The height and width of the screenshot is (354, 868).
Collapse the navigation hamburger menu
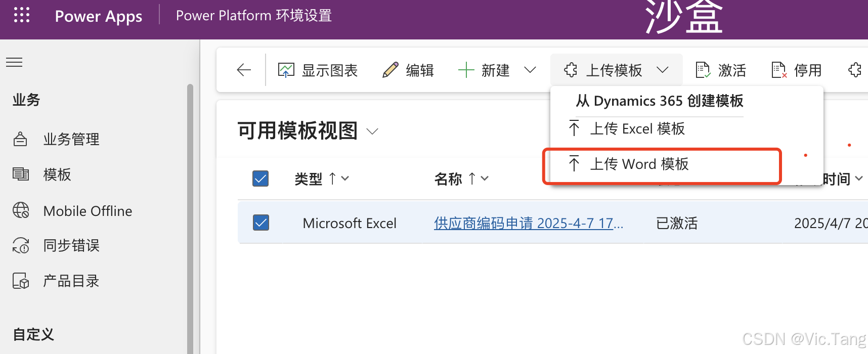(14, 62)
